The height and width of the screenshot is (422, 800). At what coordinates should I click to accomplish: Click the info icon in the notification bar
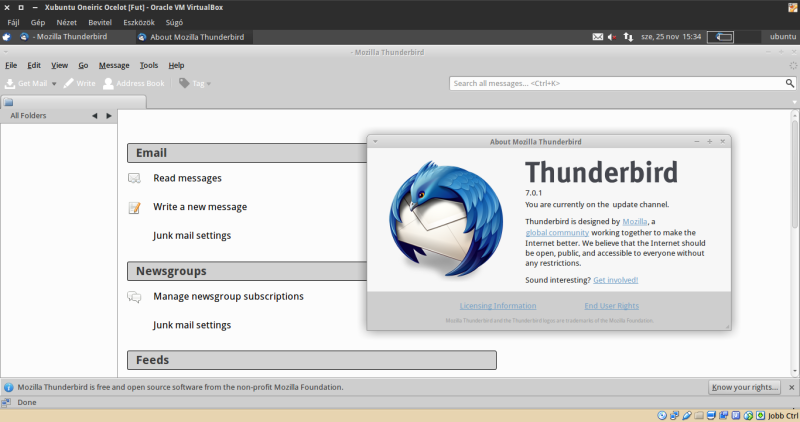click(x=8, y=387)
